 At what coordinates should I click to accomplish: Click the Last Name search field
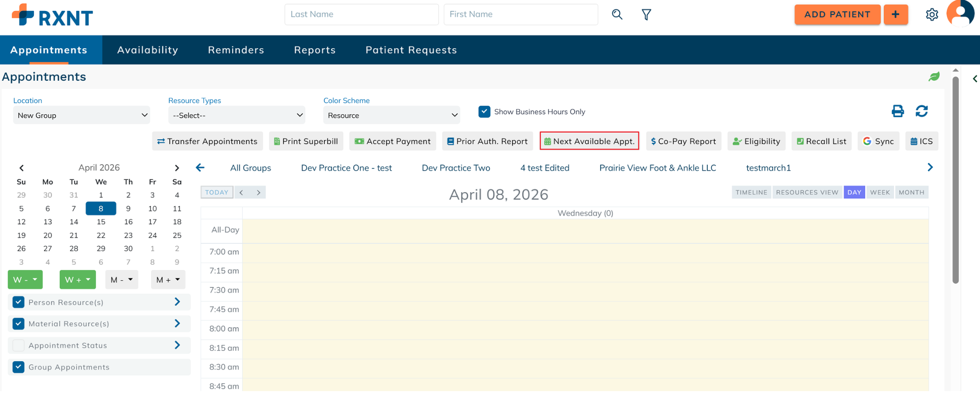click(x=361, y=14)
